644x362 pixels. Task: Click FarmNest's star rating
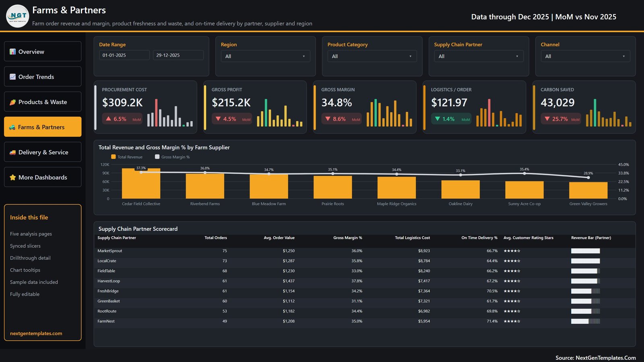click(512, 321)
